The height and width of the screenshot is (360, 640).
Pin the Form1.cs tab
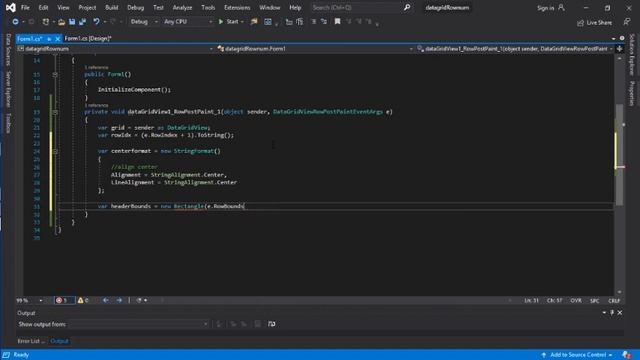[49, 39]
